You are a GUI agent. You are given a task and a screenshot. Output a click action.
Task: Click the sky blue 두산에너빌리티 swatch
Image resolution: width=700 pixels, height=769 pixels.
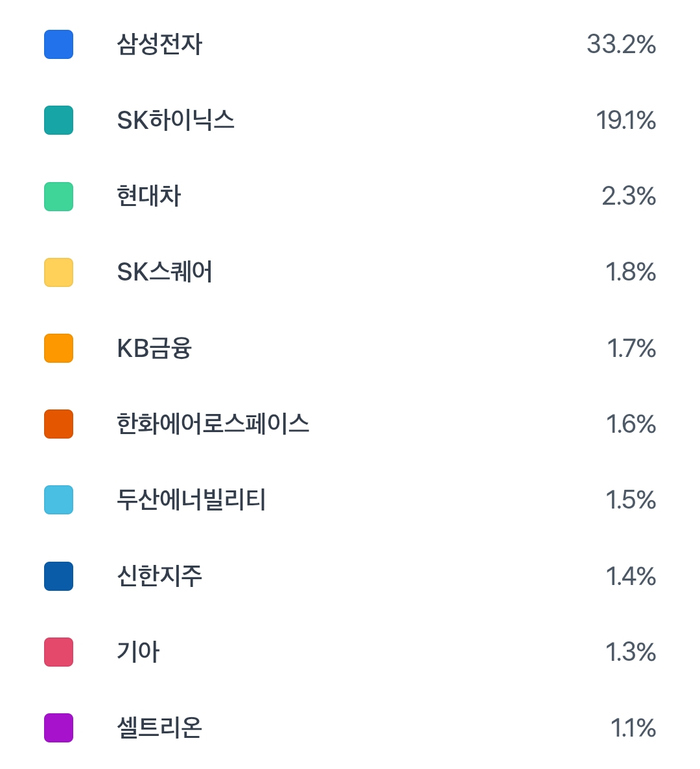pos(58,500)
